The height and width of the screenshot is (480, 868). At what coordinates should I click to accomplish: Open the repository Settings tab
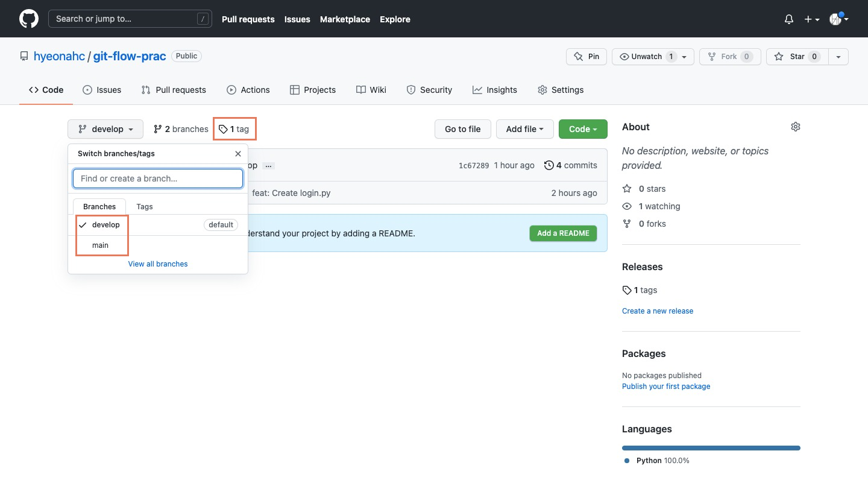pos(561,90)
